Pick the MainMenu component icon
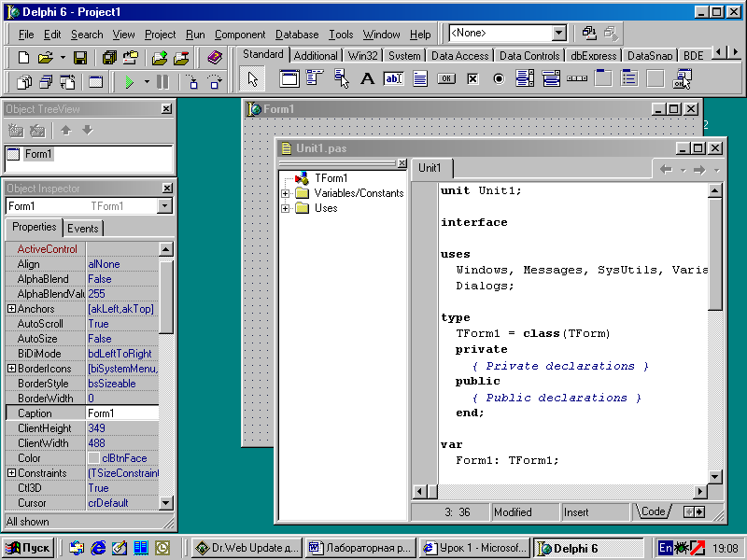Viewport: 747px width, 560px height. click(315, 78)
